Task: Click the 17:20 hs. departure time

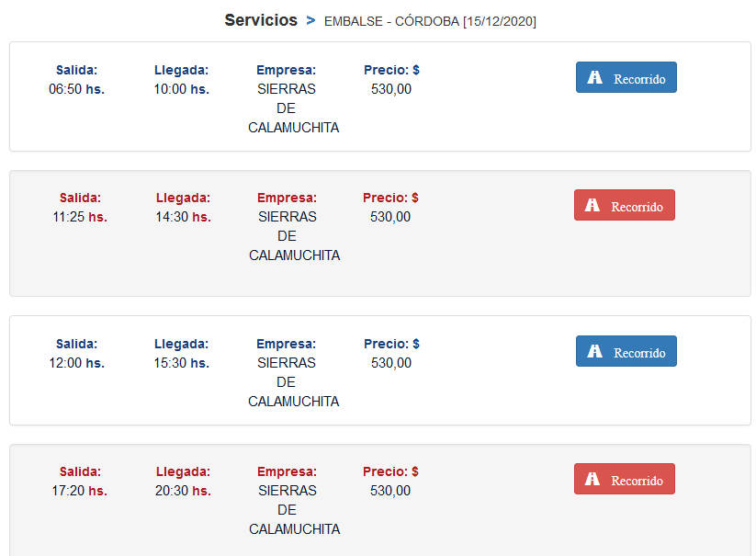Action: [x=79, y=491]
